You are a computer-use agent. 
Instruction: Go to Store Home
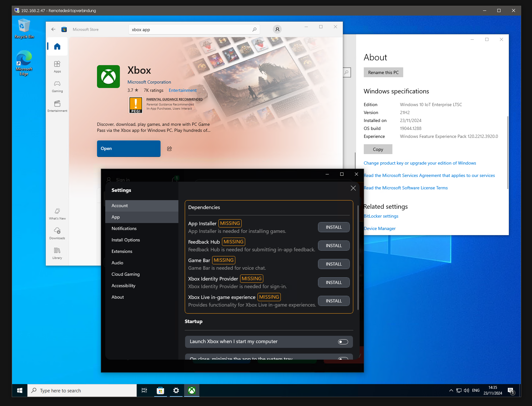tap(57, 46)
